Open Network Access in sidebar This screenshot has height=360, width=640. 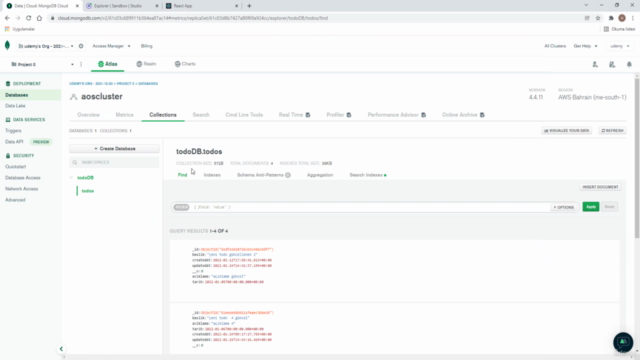[x=22, y=189]
